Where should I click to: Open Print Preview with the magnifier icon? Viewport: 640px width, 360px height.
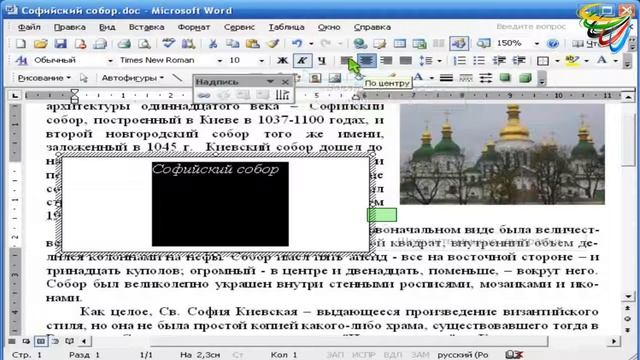(144, 43)
